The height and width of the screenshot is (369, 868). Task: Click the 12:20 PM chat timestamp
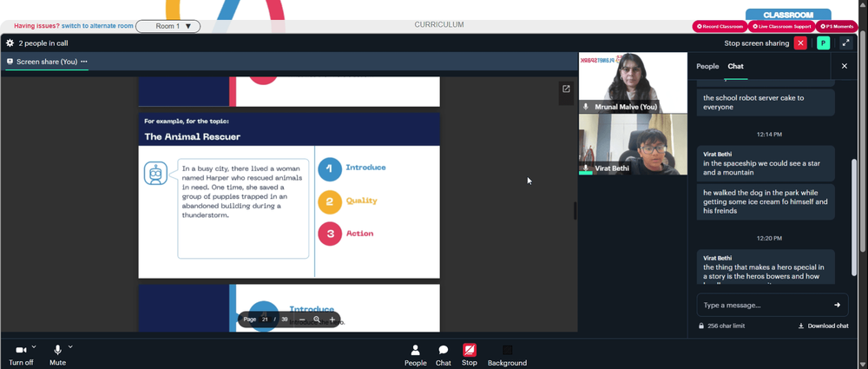click(x=769, y=238)
